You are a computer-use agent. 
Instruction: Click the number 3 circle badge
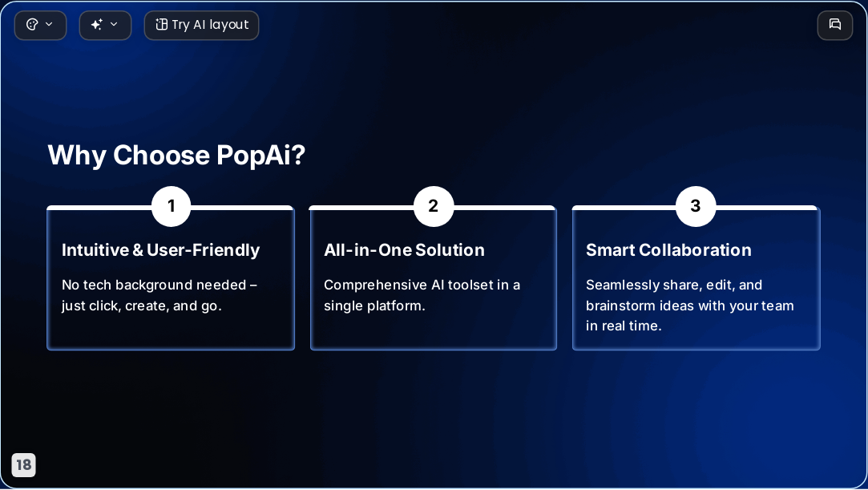pyautogui.click(x=696, y=206)
